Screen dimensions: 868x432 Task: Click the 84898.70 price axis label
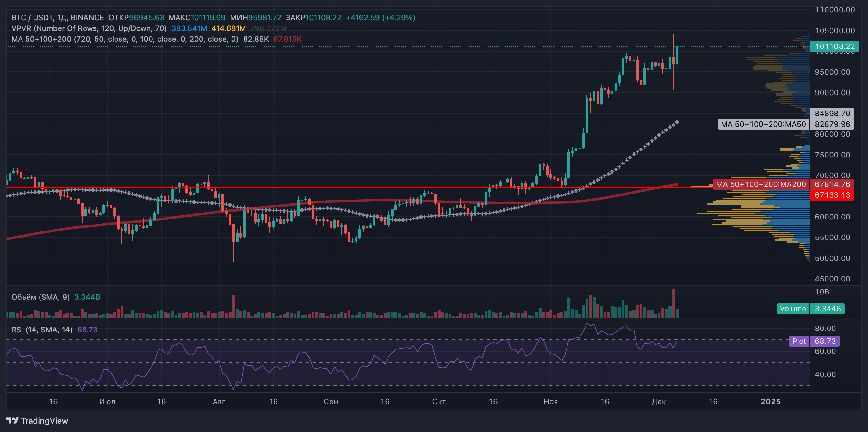(832, 114)
